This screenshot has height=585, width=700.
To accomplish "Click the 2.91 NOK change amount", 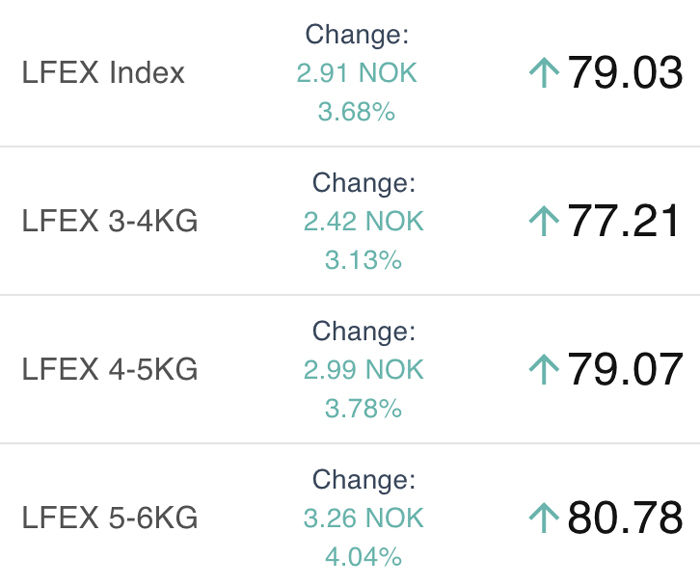I will coord(357,73).
